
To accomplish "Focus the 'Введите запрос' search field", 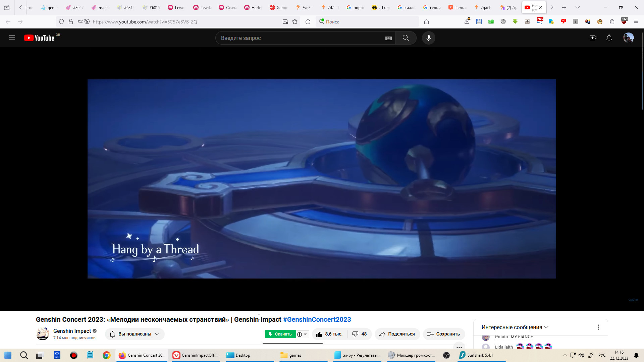I will (299, 38).
